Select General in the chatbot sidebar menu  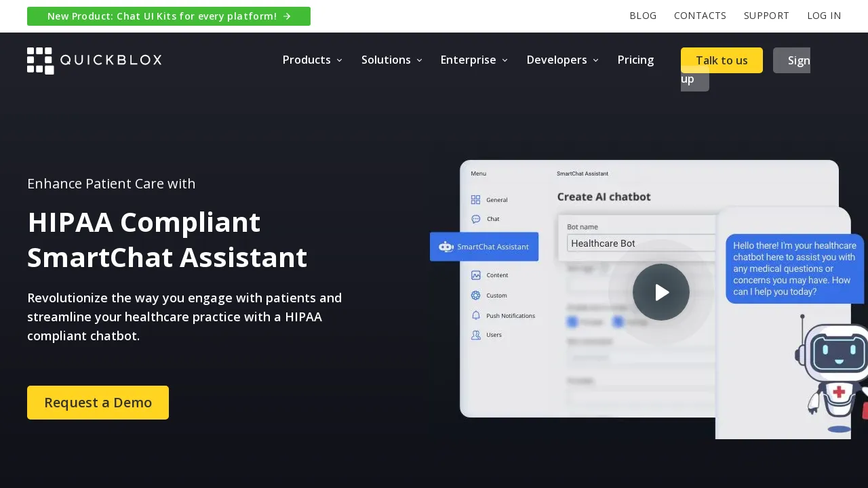476,199
